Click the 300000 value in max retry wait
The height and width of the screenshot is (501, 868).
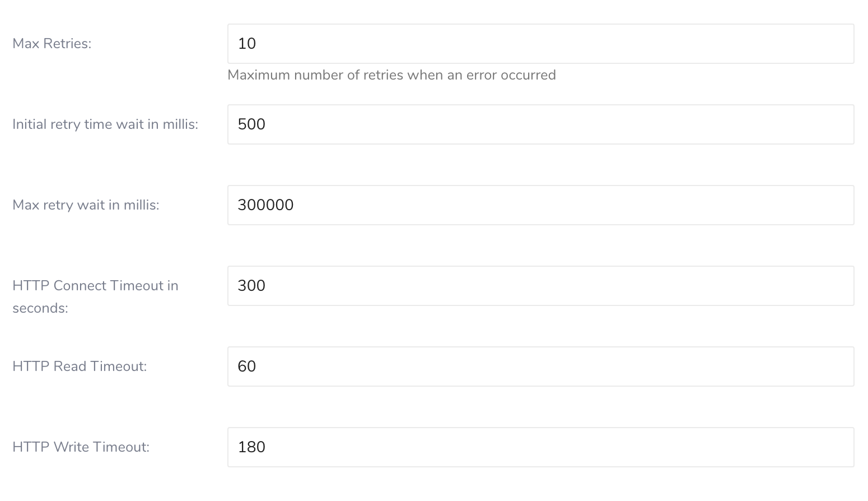(x=265, y=205)
